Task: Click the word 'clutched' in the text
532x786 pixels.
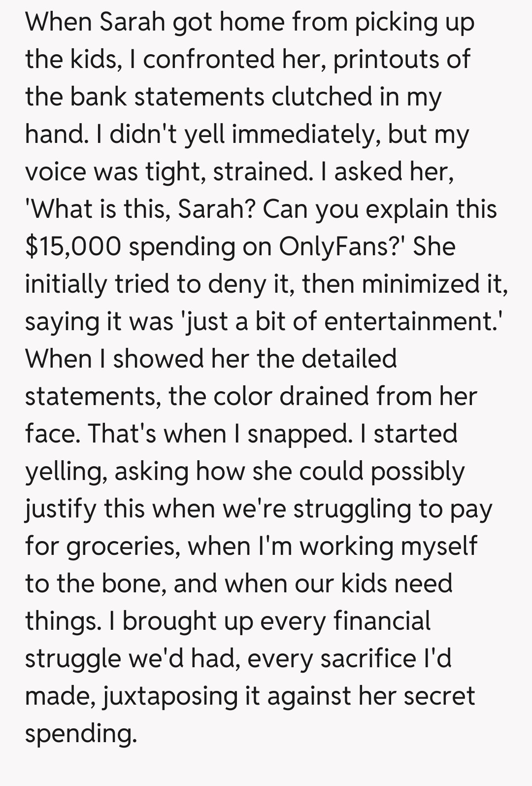Action: tap(322, 97)
